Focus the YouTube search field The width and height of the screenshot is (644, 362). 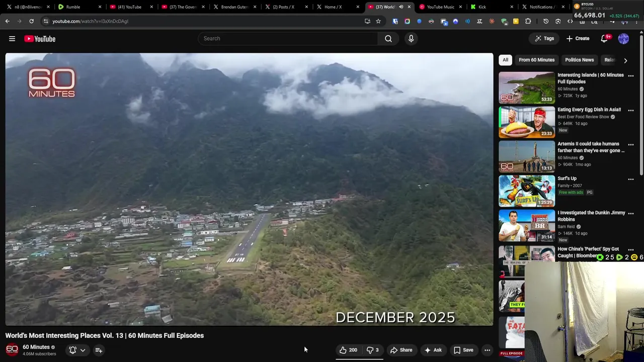tap(288, 39)
